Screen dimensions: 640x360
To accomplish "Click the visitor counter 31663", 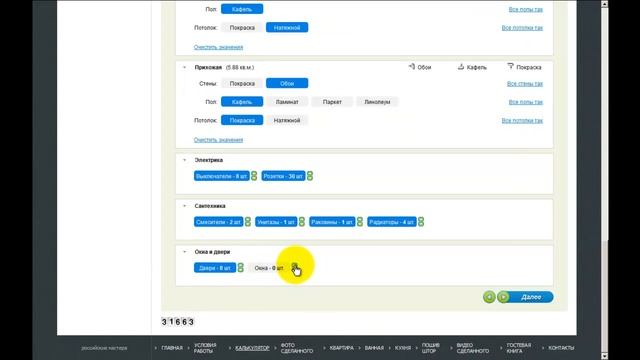I will (178, 322).
